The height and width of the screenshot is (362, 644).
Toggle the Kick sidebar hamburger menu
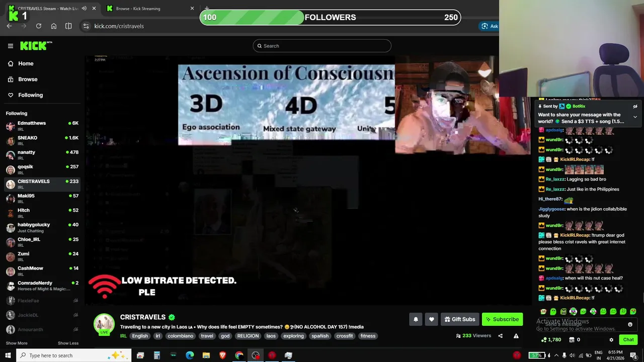pos(11,46)
